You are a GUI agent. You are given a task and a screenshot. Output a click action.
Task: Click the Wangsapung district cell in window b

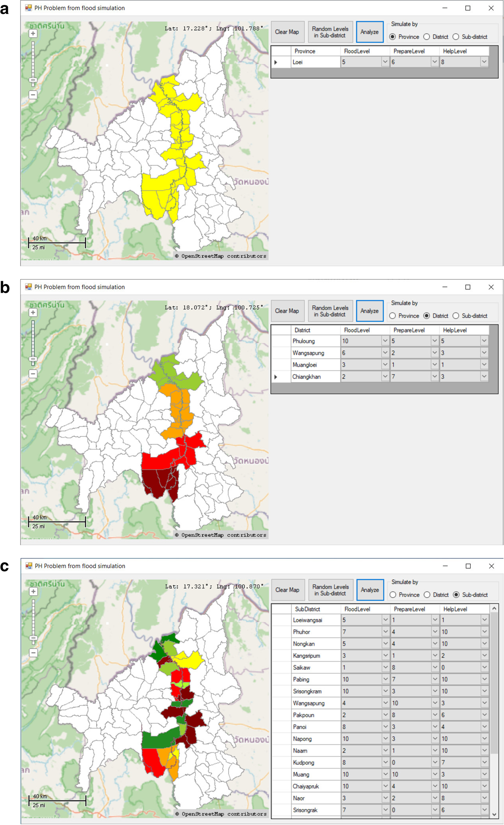coord(315,353)
